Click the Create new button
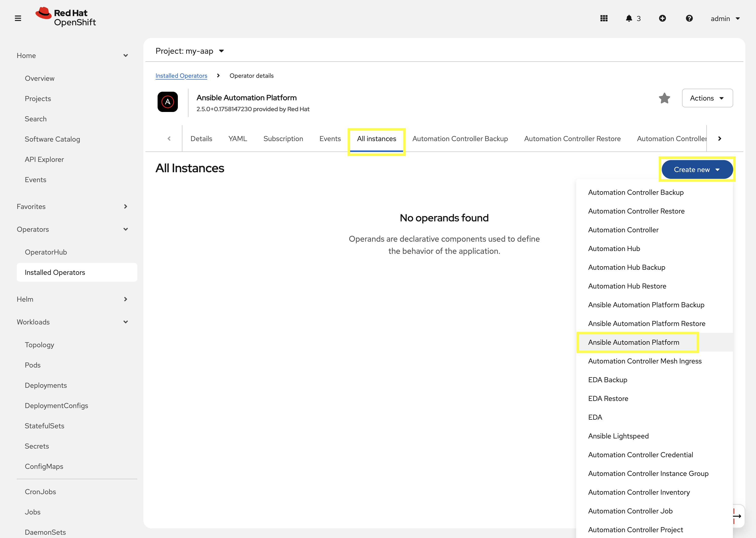This screenshot has width=756, height=538. click(697, 169)
